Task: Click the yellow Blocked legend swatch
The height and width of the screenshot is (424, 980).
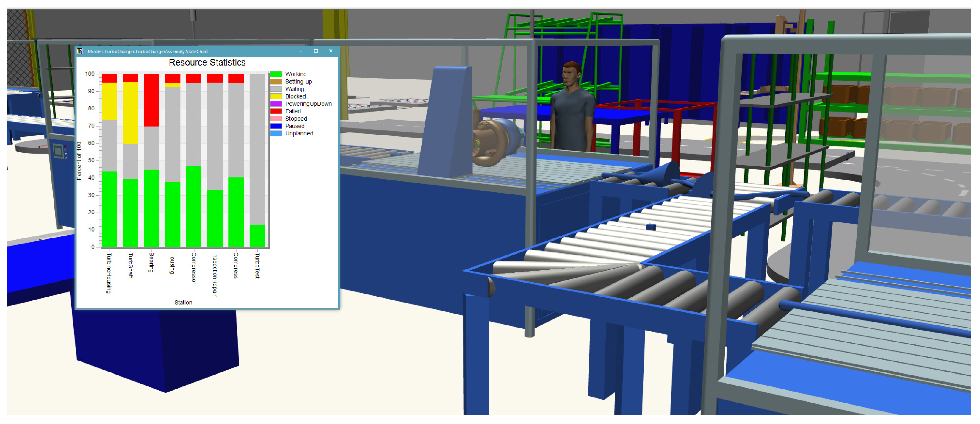Action: pos(276,96)
